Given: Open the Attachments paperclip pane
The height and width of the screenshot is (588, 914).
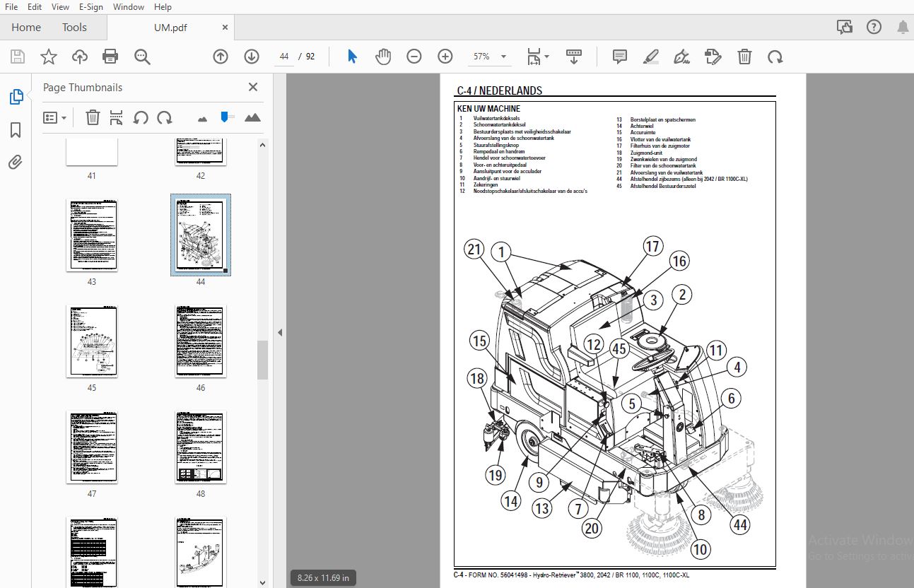Looking at the screenshot, I should pyautogui.click(x=16, y=163).
